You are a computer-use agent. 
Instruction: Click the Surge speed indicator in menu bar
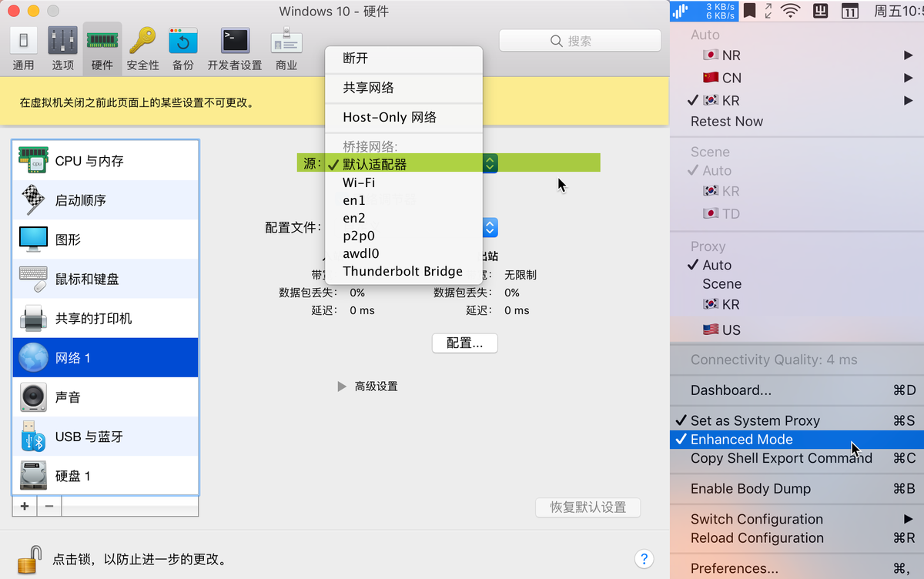click(705, 11)
